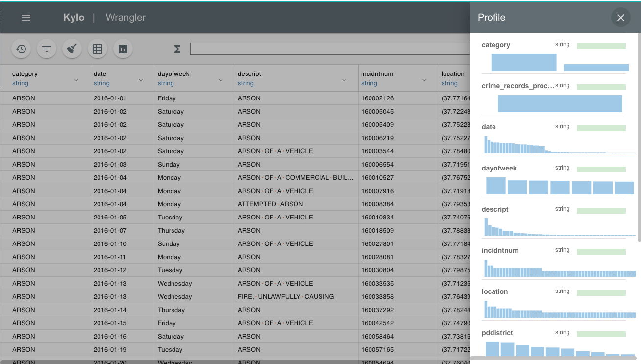Click the sigma formula icon
641x364 pixels.
[x=177, y=49]
